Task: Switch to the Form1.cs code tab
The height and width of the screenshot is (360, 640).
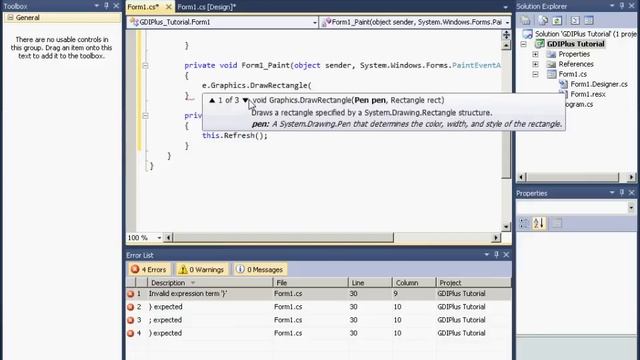Action: [144, 7]
